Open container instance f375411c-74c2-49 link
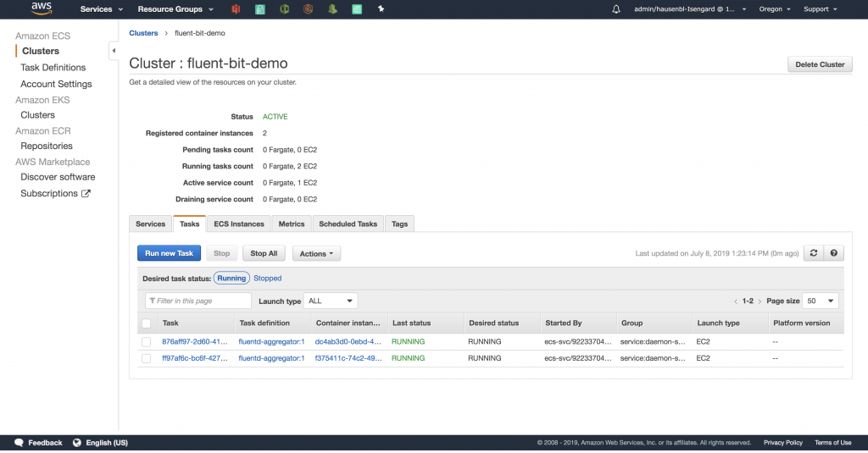Screen dimensions: 868x453 tap(348, 358)
